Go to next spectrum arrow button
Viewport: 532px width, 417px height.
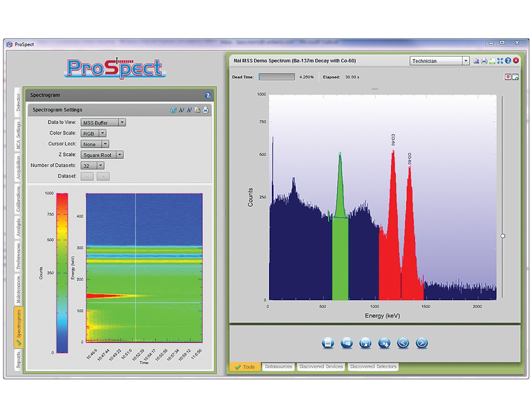click(x=422, y=343)
